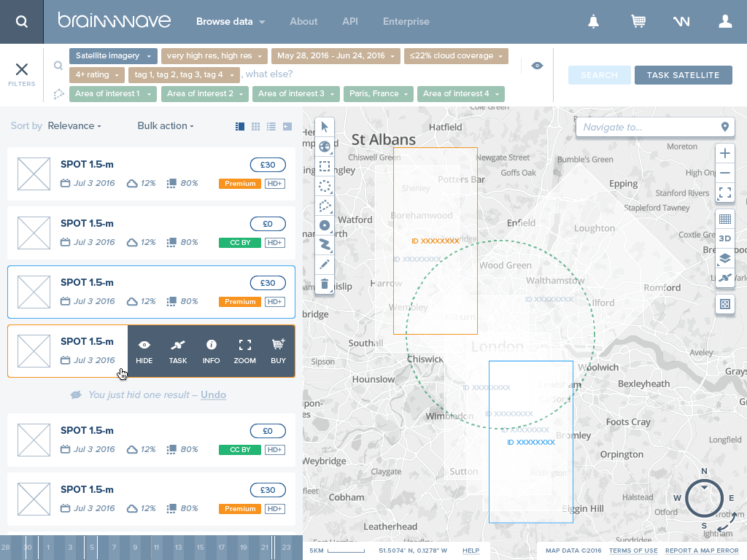Open the search icon in header
747x560 pixels.
[21, 22]
